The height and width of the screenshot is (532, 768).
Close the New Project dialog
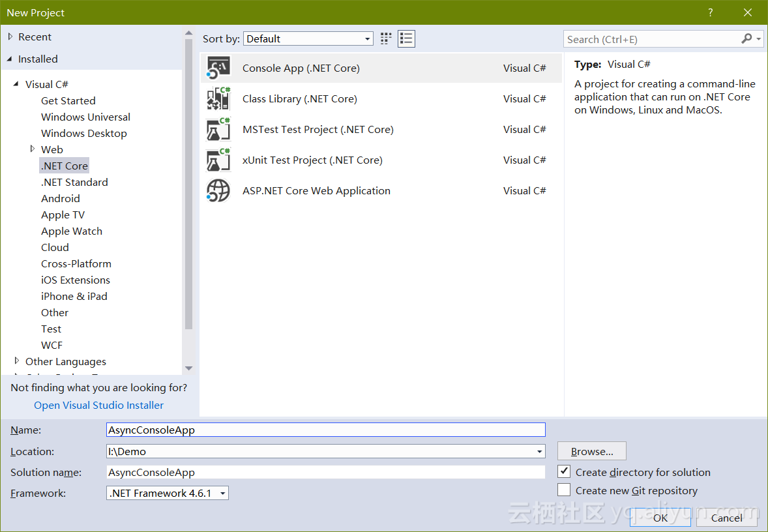[x=747, y=13]
